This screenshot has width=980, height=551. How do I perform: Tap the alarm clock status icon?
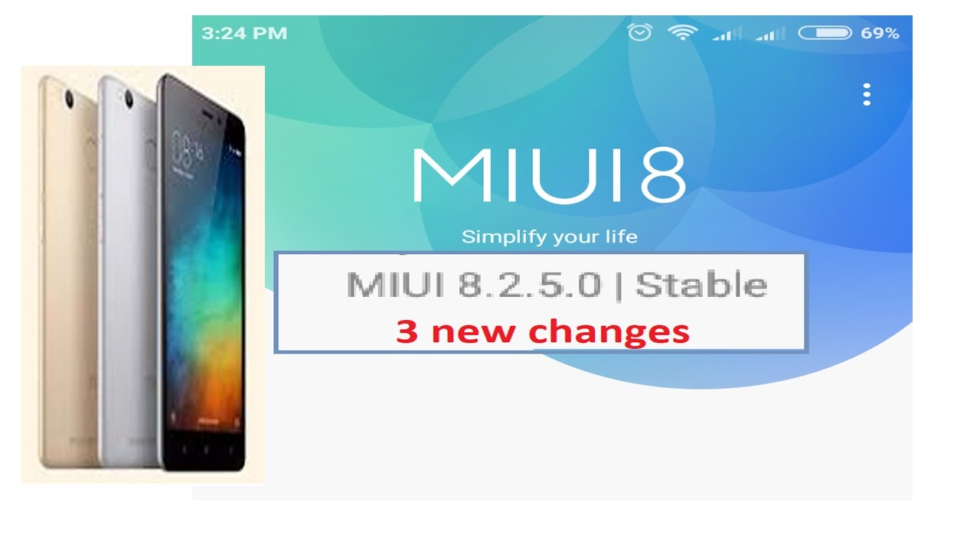(x=639, y=32)
